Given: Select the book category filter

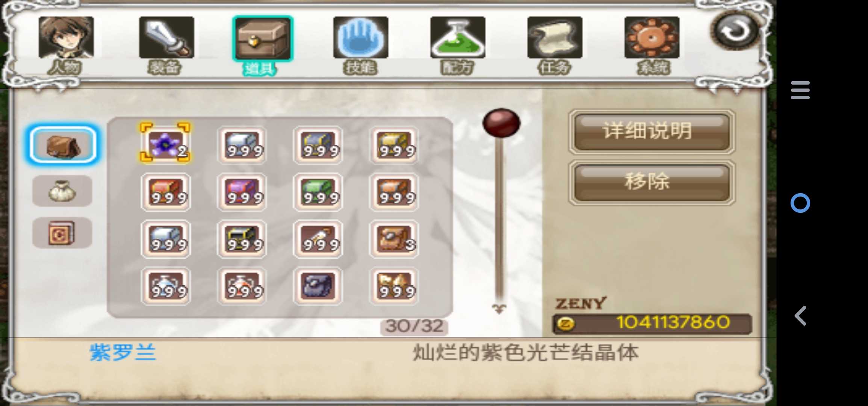Looking at the screenshot, I should click(x=62, y=233).
